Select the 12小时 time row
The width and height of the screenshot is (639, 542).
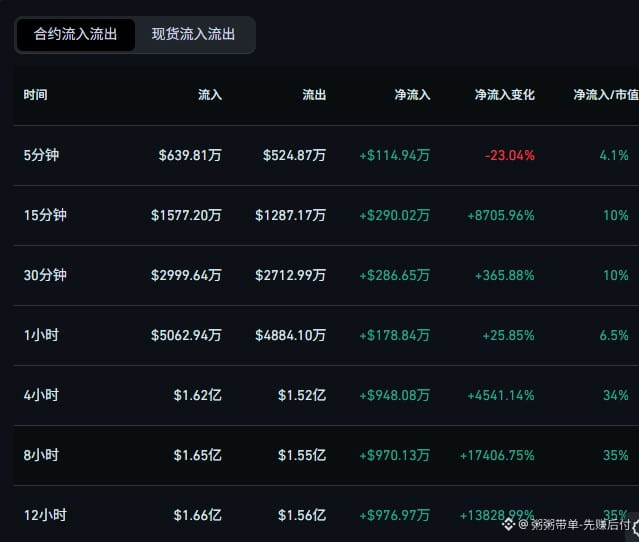(x=326, y=514)
